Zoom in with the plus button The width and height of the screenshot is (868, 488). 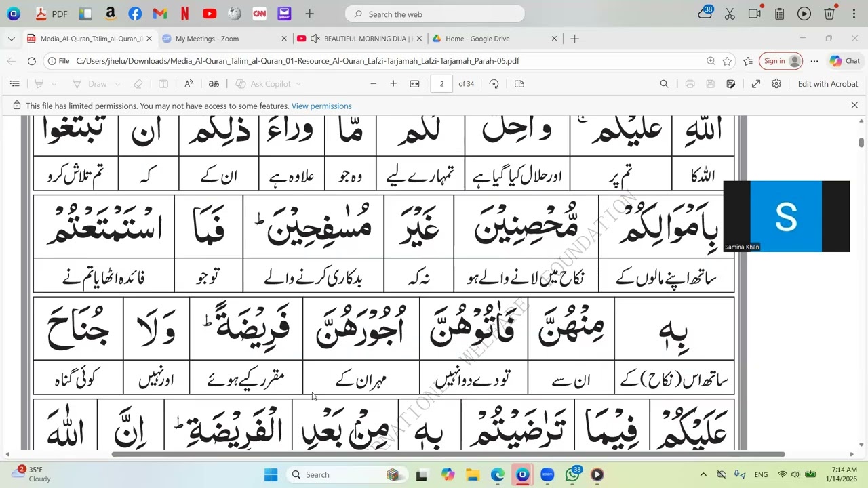click(x=393, y=84)
